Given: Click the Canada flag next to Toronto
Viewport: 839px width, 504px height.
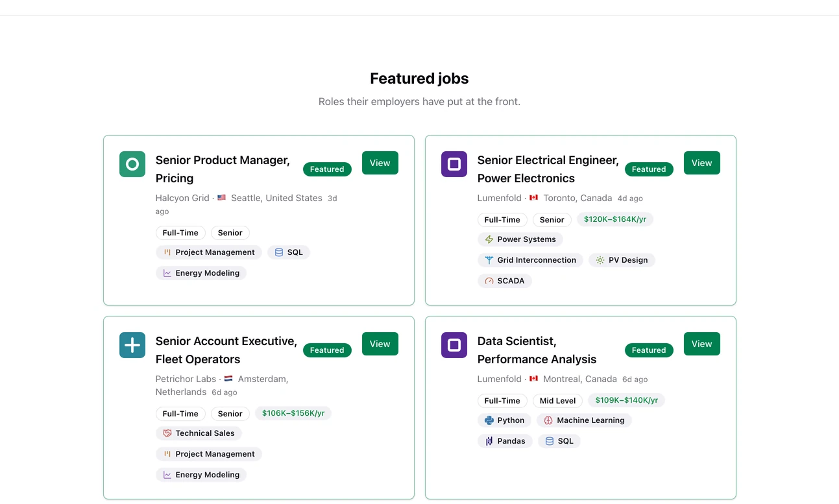Looking at the screenshot, I should [x=534, y=198].
